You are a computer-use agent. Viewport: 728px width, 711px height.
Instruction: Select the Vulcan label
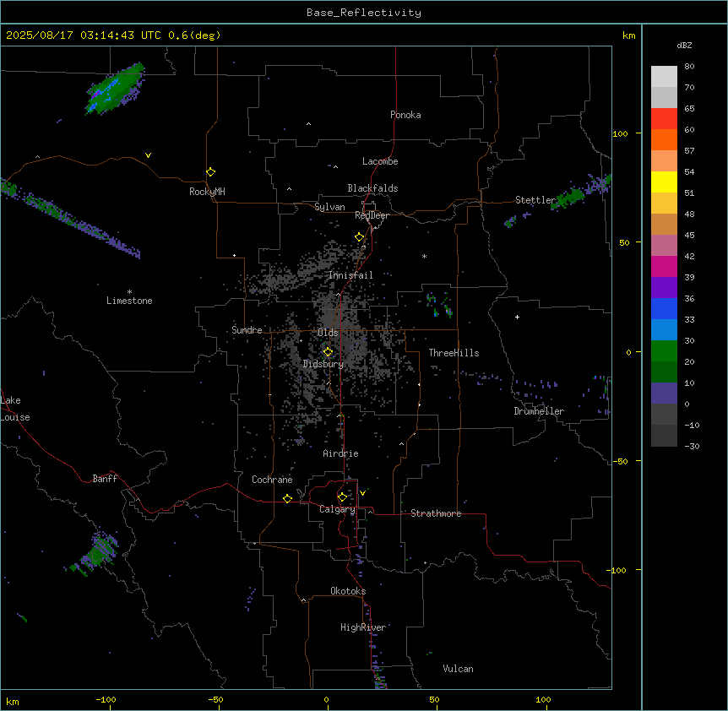coord(458,669)
